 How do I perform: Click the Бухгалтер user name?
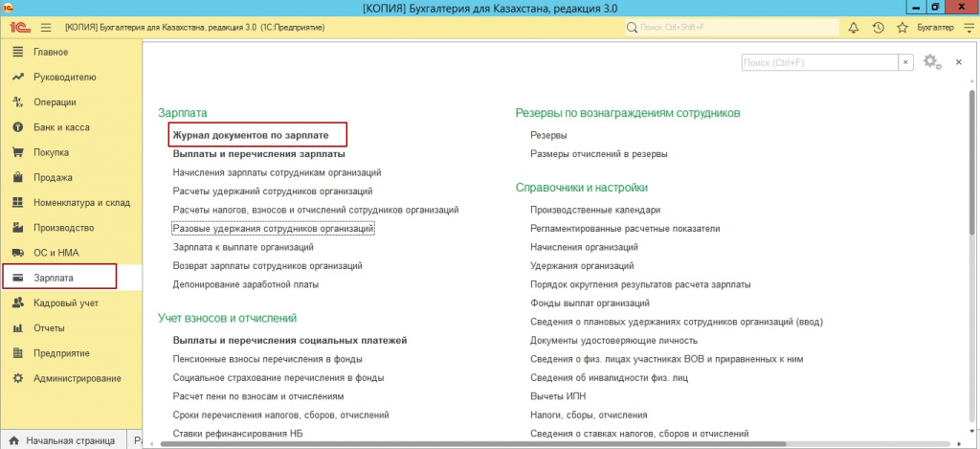click(x=935, y=28)
